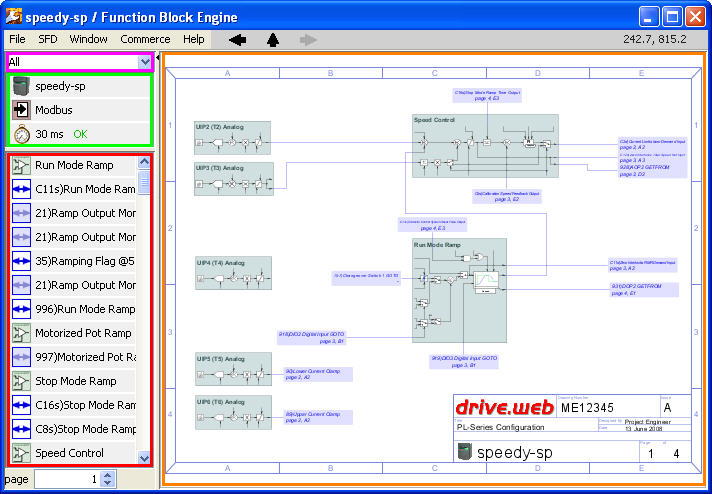
Task: Click the ramp curve graph inside Run Mode Ramp
Action: [486, 280]
